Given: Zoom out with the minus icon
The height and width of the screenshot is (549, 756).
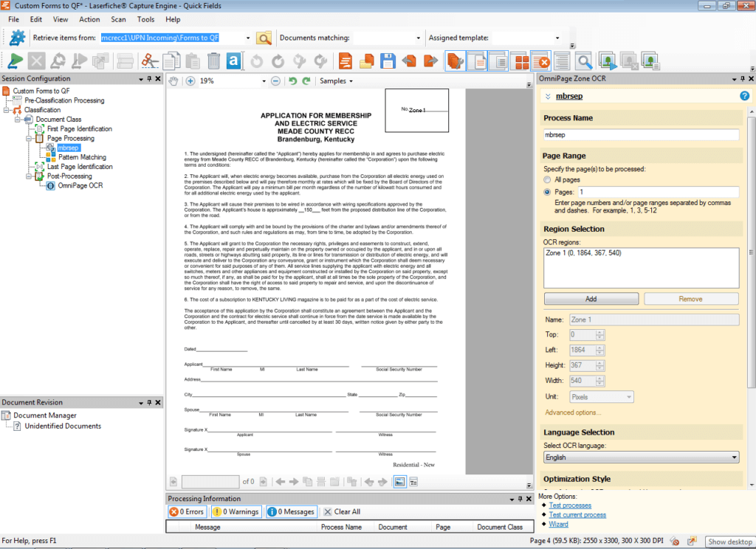Looking at the screenshot, I should [x=276, y=81].
